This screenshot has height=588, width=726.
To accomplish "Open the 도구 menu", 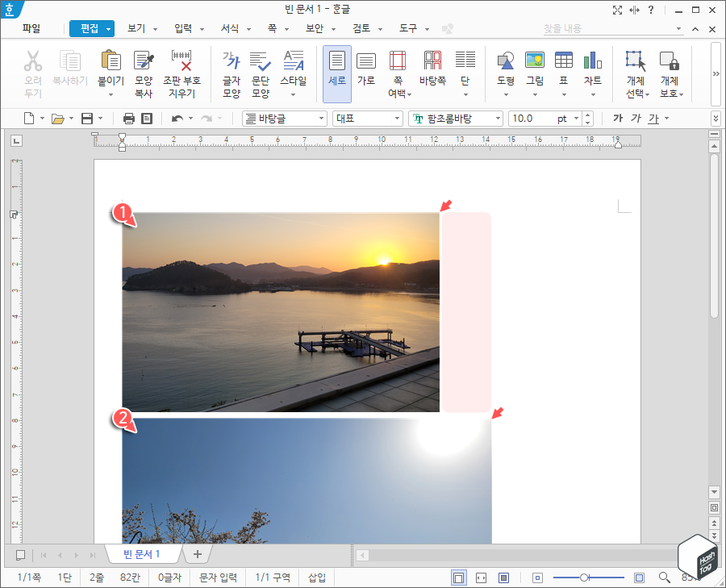I will (x=408, y=29).
